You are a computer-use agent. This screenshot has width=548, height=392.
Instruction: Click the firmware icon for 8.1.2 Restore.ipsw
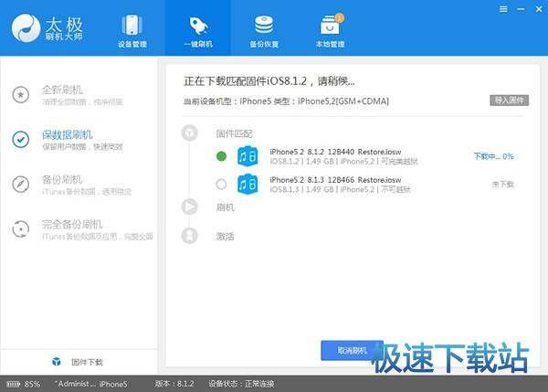(x=248, y=156)
